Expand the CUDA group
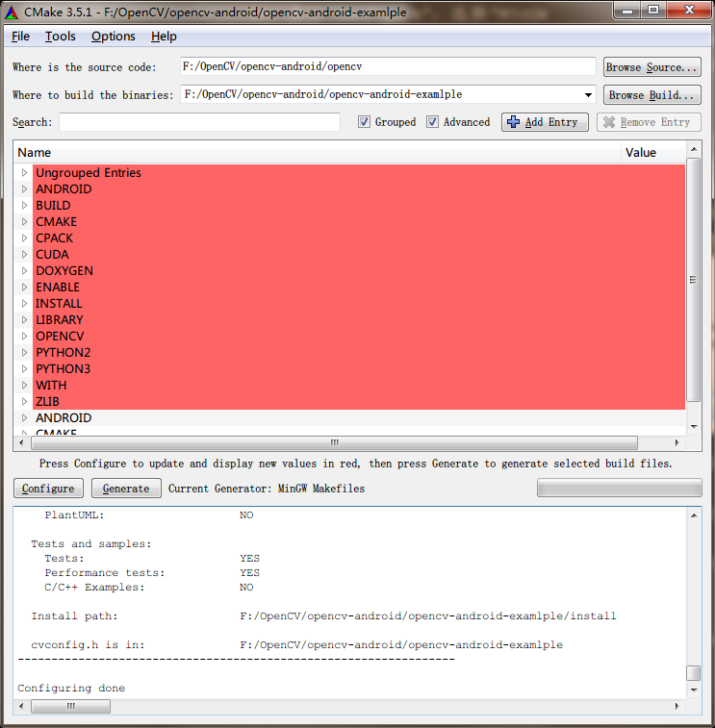The width and height of the screenshot is (715, 728). click(x=25, y=255)
